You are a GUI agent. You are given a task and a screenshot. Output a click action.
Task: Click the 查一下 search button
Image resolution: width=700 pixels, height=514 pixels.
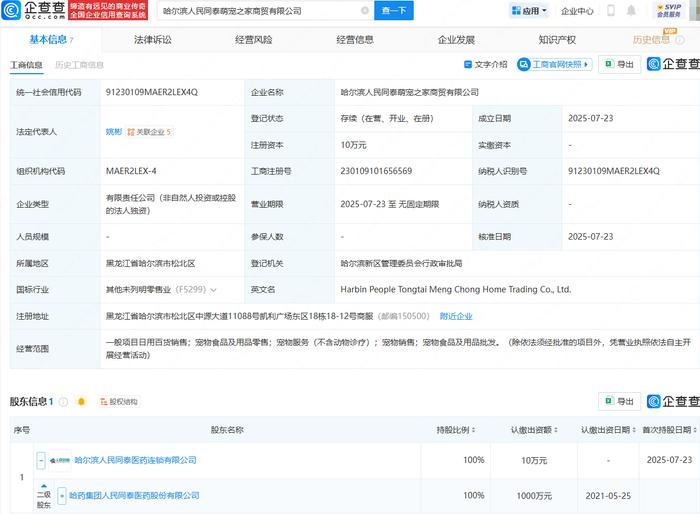point(394,10)
